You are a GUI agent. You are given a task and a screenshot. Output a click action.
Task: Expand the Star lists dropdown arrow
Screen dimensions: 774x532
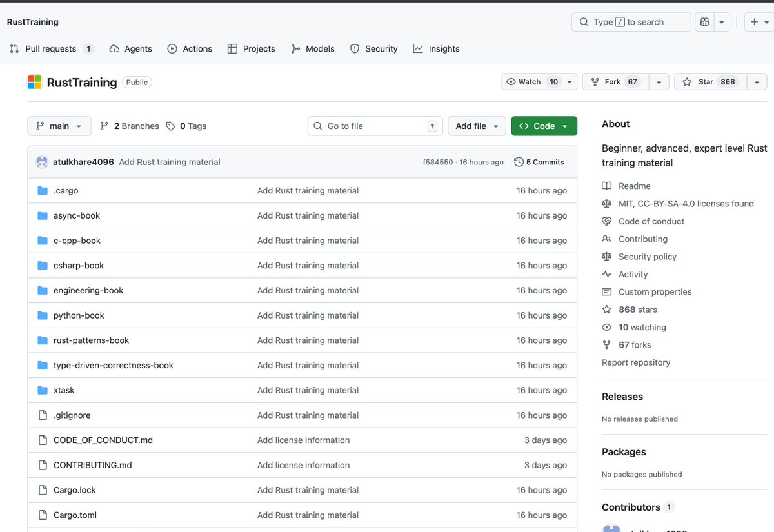point(757,82)
